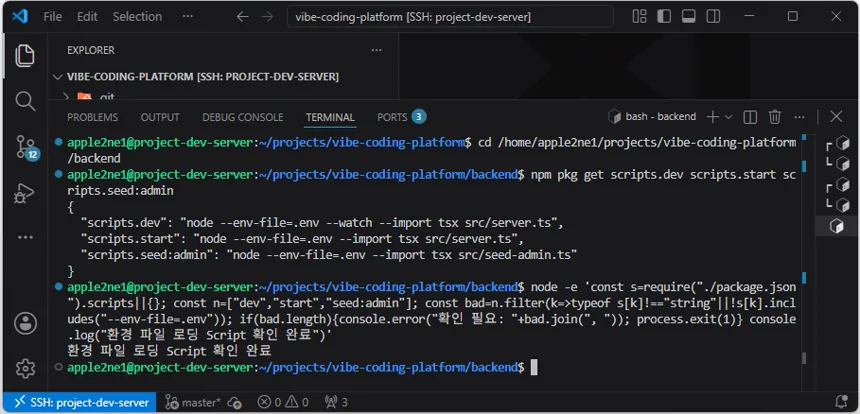This screenshot has height=414, width=860.
Task: Select the TERMINAL tab
Action: pos(330,117)
